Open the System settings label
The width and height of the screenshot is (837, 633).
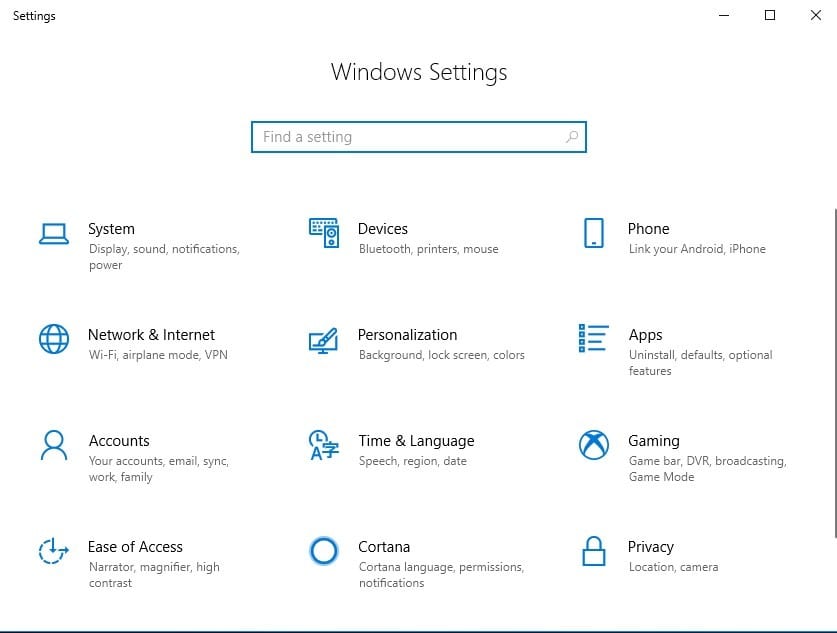(x=111, y=229)
